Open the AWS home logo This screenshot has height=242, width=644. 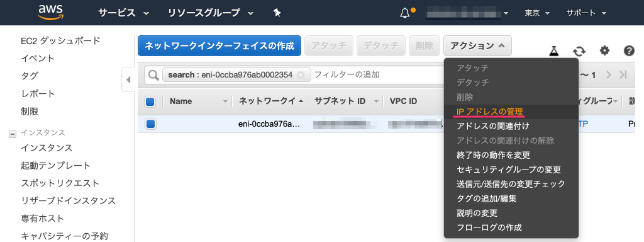click(50, 13)
